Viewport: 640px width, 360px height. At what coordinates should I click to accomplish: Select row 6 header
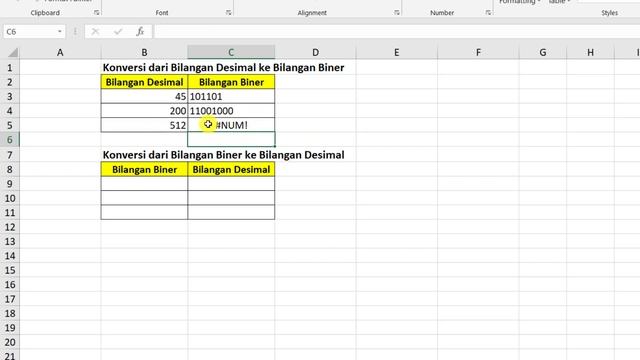pos(9,140)
